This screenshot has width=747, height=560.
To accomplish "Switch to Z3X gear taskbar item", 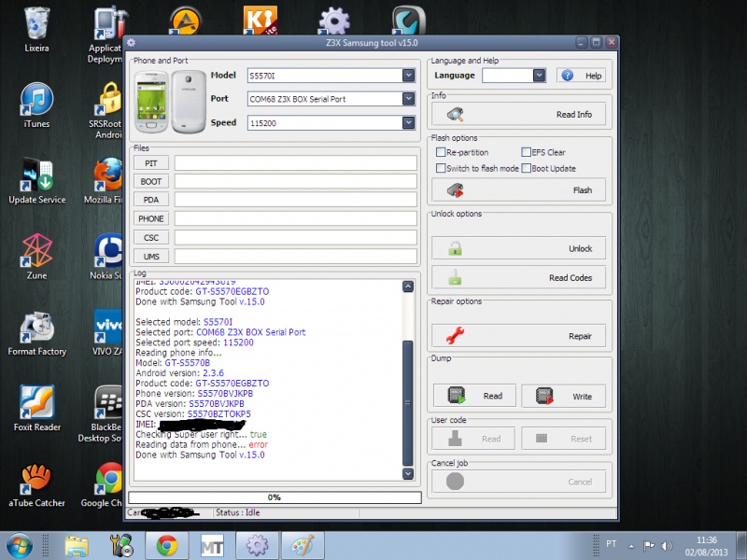I will (x=258, y=546).
